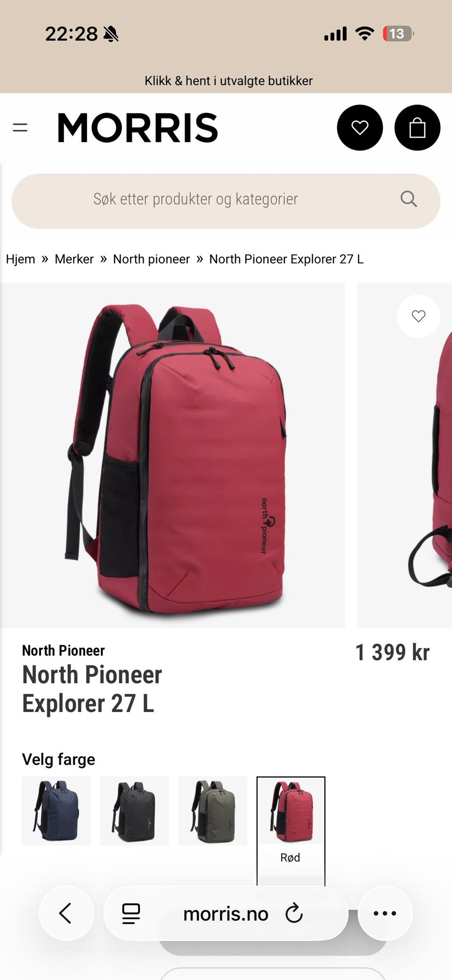Open the main red backpack image
The image size is (452, 980).
point(172,455)
